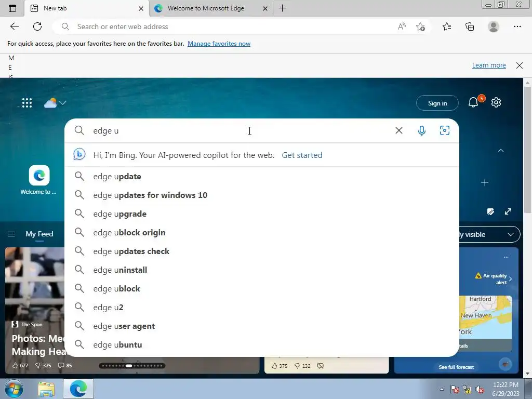Screen dimensions: 532x399
Task: Open the weather map thumbnail
Action: click(485, 317)
